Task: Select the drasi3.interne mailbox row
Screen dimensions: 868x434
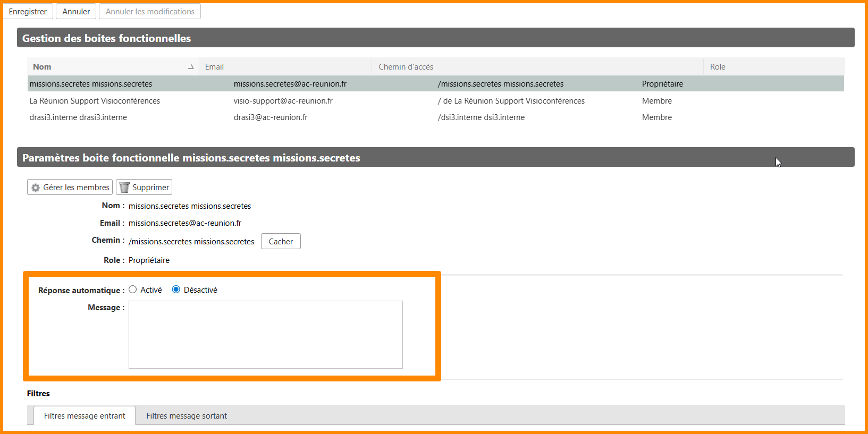Action: point(78,117)
